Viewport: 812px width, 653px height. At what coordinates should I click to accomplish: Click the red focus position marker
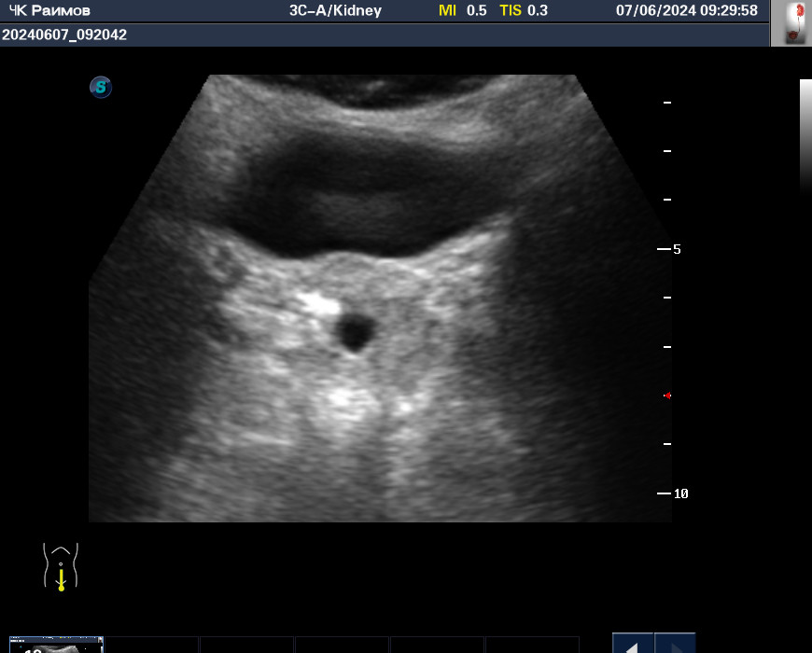(667, 396)
